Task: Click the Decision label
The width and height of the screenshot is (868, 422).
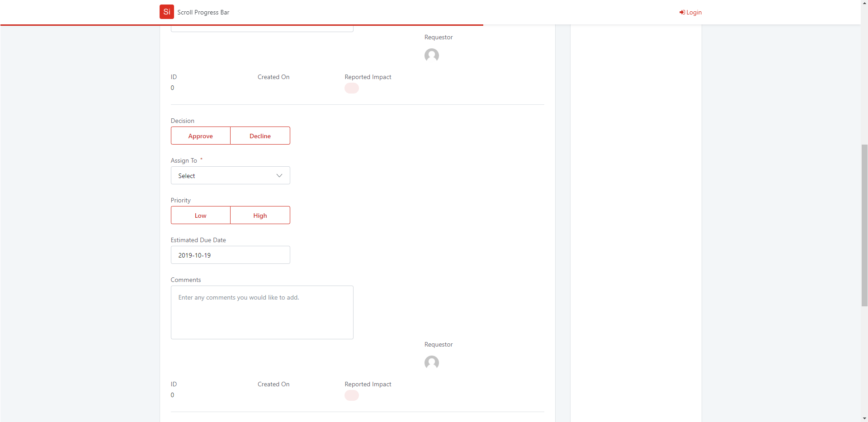Action: [183, 121]
